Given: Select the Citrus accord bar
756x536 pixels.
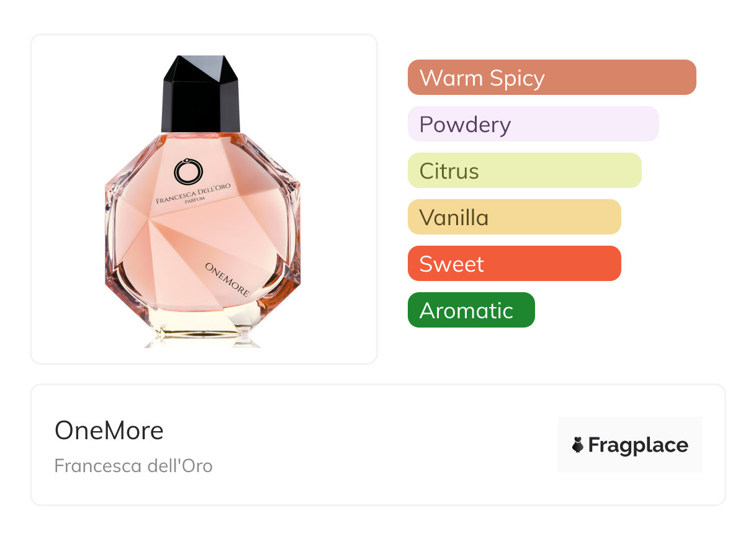Looking at the screenshot, I should pos(524,171).
